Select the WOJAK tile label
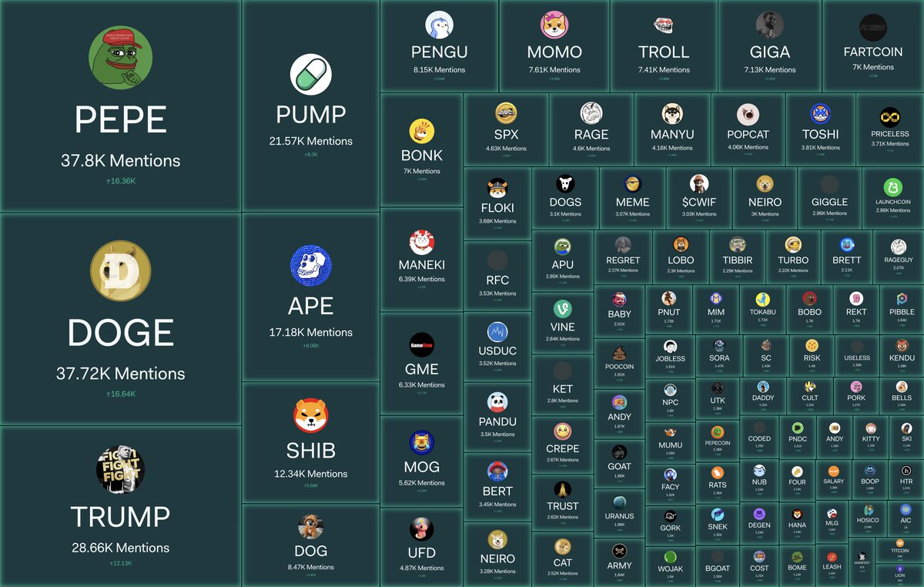 click(670, 569)
